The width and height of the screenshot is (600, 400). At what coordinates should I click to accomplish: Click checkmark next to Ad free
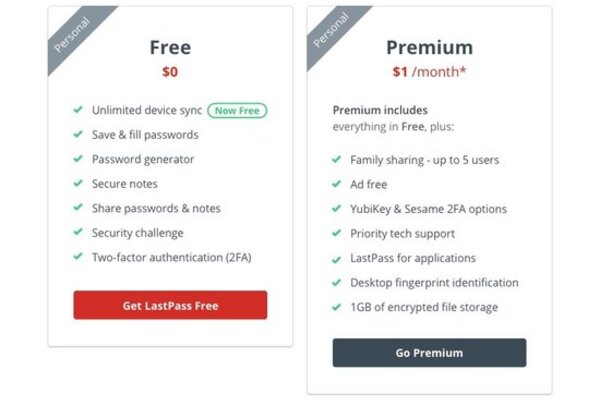tap(336, 184)
